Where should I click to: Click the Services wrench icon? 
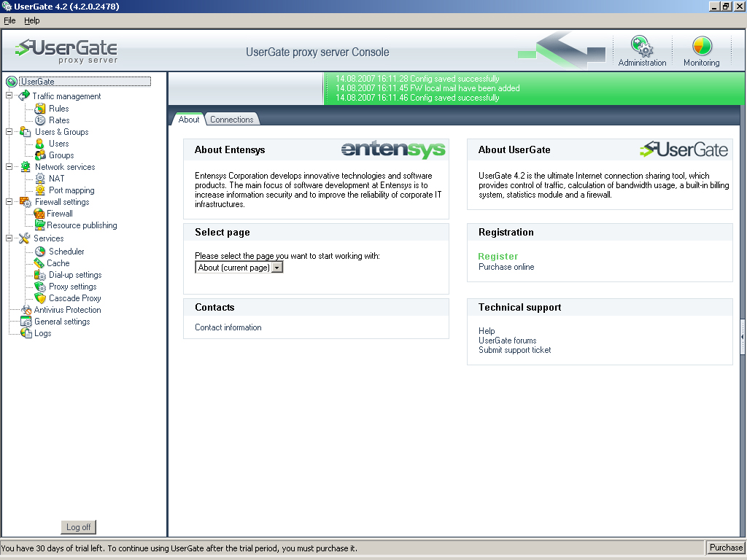24,238
